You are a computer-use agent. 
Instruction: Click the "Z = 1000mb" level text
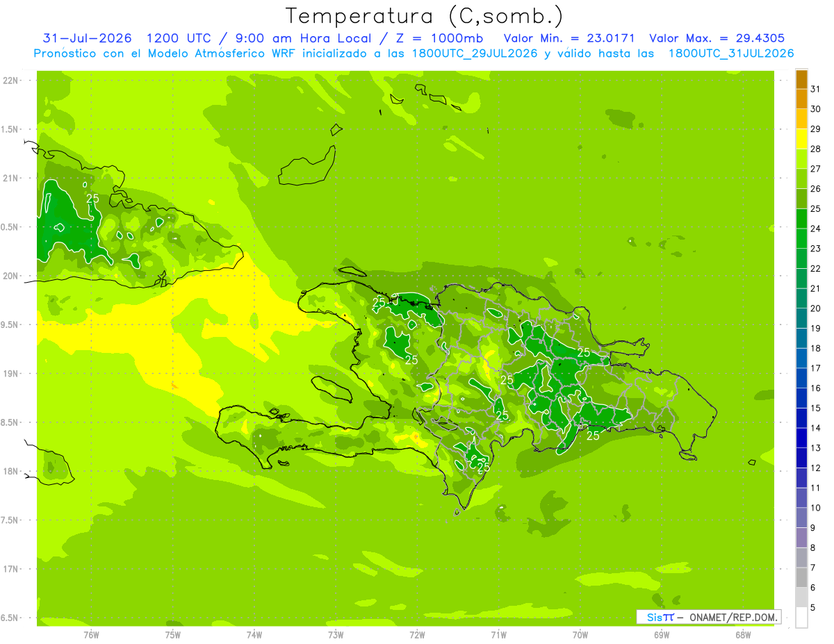[x=439, y=38]
